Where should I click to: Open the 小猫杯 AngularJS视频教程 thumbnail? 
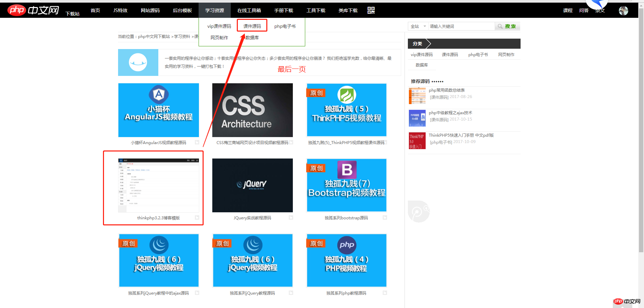[x=159, y=110]
